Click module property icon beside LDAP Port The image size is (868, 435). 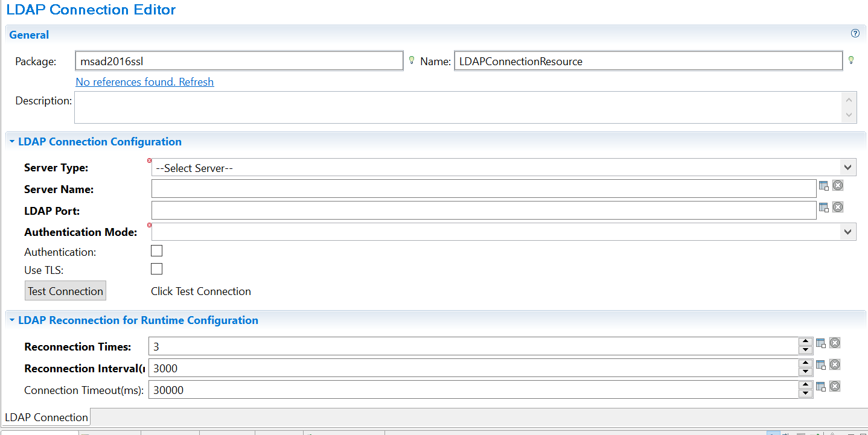click(824, 208)
